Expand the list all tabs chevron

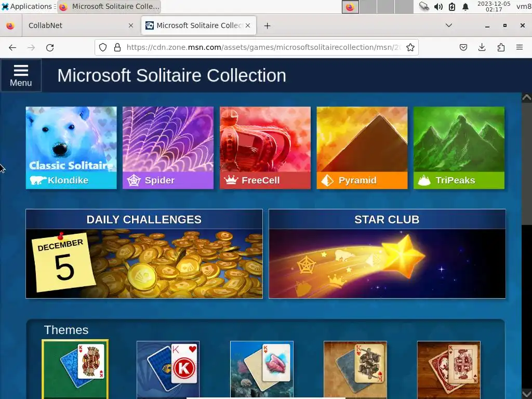[x=449, y=25]
